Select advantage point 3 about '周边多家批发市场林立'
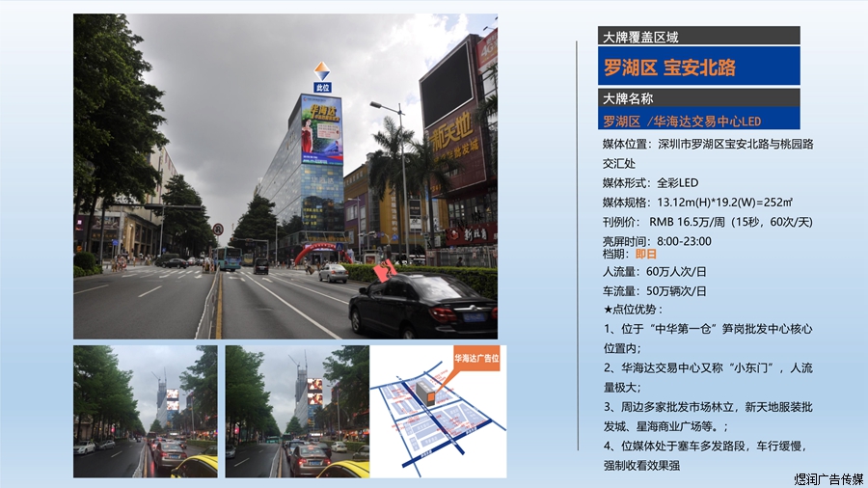Viewport: 868px width, 488px height. tap(708, 417)
